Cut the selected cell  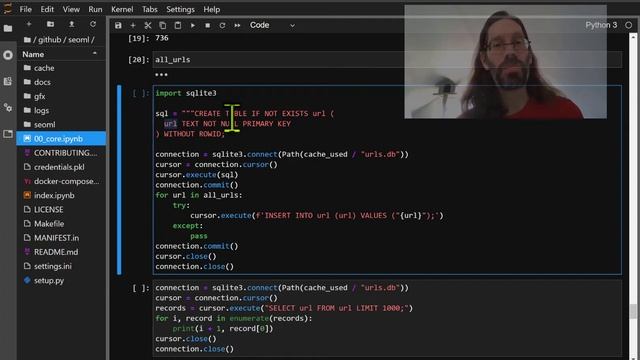pyautogui.click(x=148, y=25)
